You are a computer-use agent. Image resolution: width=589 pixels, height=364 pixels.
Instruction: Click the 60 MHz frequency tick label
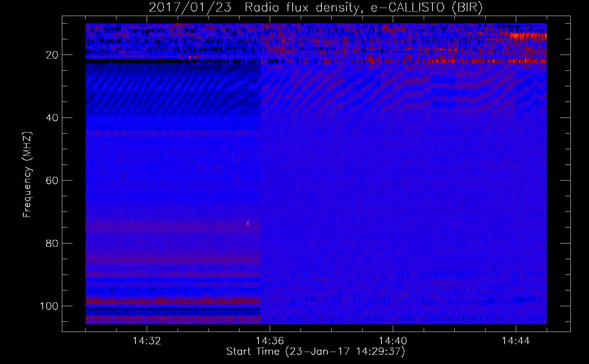coord(52,181)
